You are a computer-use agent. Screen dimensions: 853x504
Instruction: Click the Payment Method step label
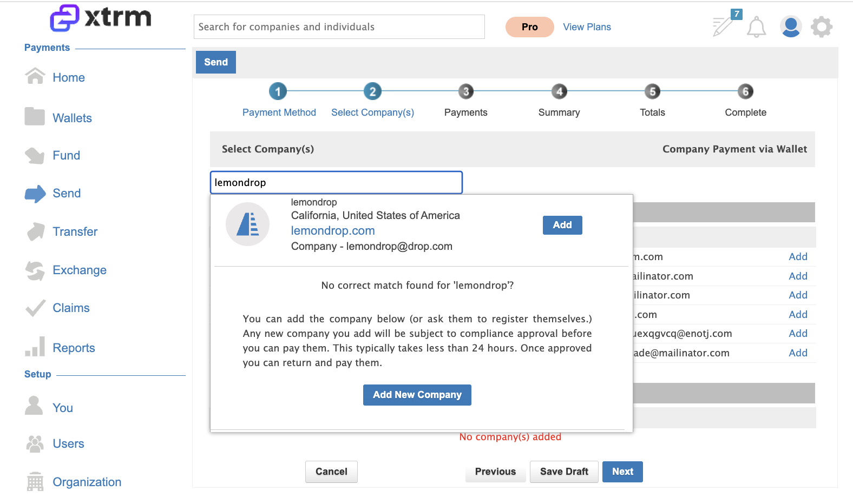click(279, 112)
